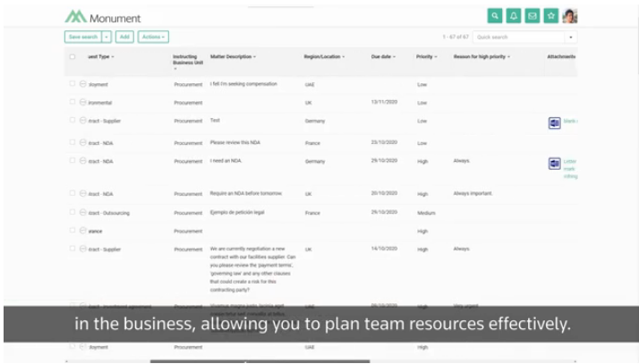Focus the Quick search input field
The width and height of the screenshot is (639, 364).
519,38
